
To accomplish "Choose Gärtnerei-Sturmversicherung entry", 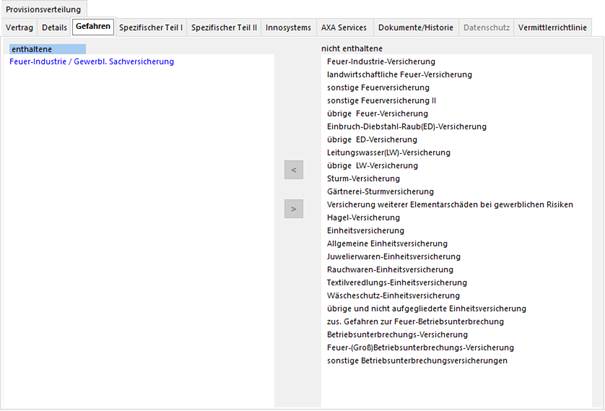I will [380, 191].
